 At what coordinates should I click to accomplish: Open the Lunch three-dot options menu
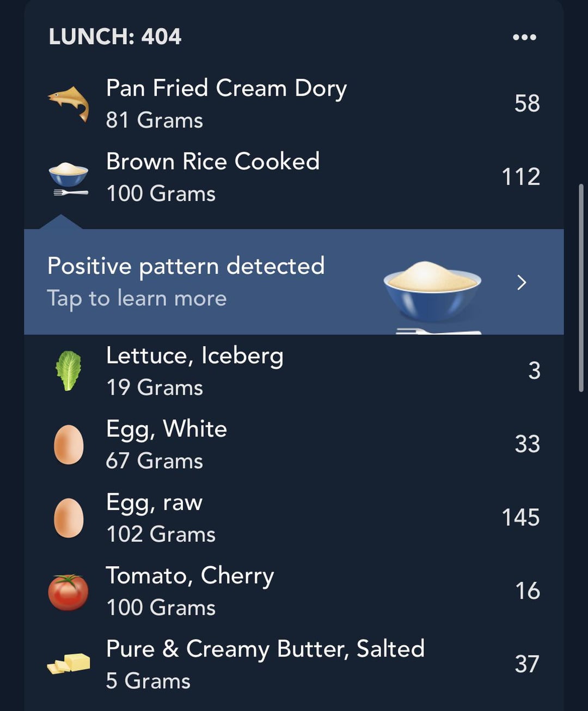524,37
